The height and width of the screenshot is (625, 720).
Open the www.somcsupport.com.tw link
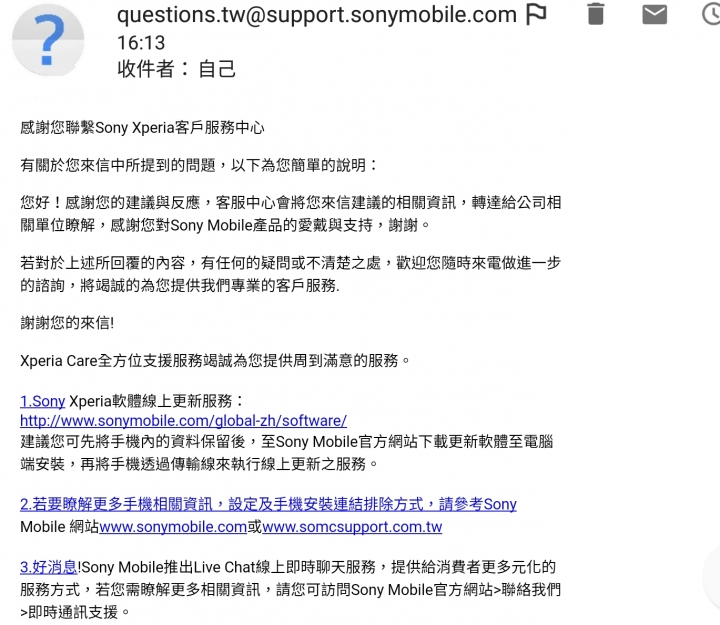(352, 527)
